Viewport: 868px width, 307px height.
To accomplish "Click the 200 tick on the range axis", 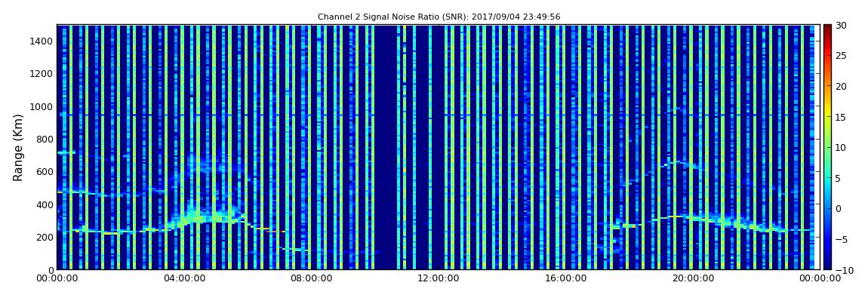I will tap(44, 238).
